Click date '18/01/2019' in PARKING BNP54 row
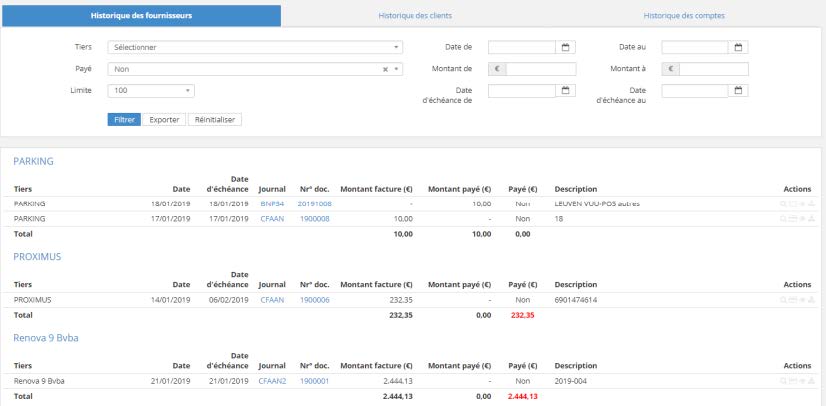Image resolution: width=826 pixels, height=406 pixels. coord(171,204)
